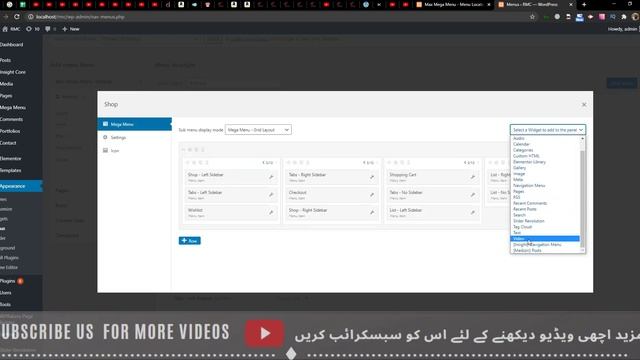Click the WordPress admin bar home icon
Screen dimensions: 640x360
pyautogui.click(x=5, y=29)
